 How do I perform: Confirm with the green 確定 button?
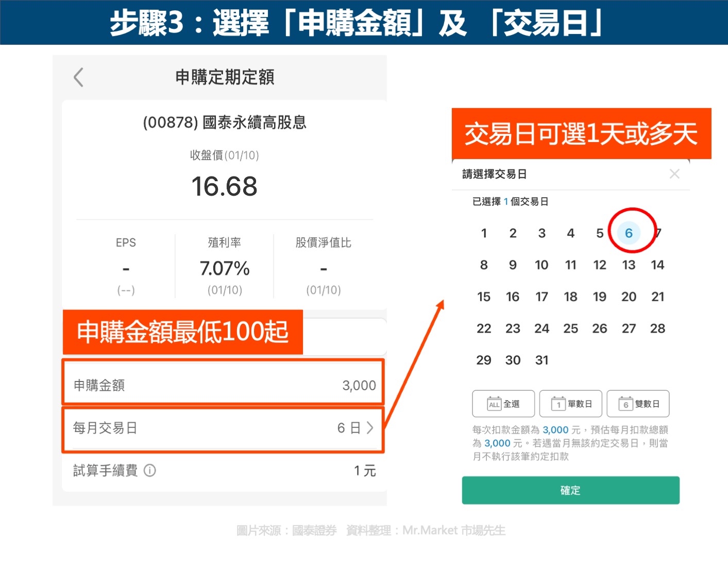click(570, 490)
